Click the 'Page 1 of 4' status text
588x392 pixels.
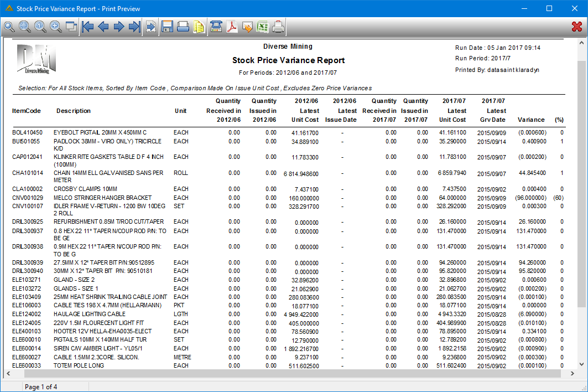[41, 387]
